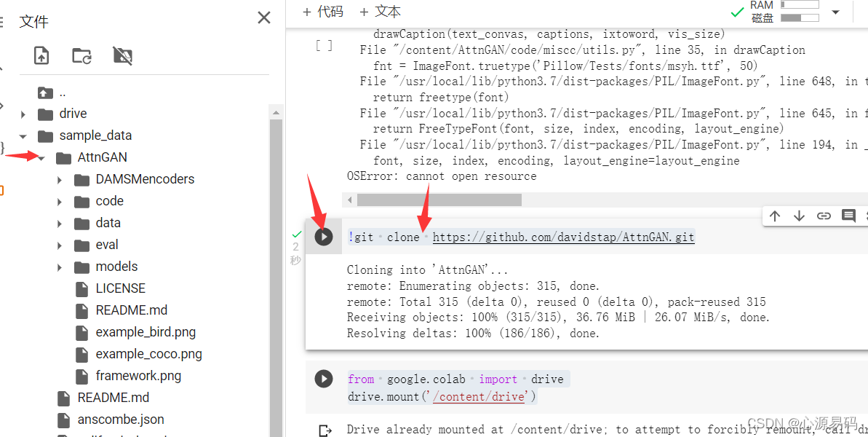This screenshot has width=868, height=437.
Task: Open example_bird.png file
Action: pyautogui.click(x=146, y=332)
